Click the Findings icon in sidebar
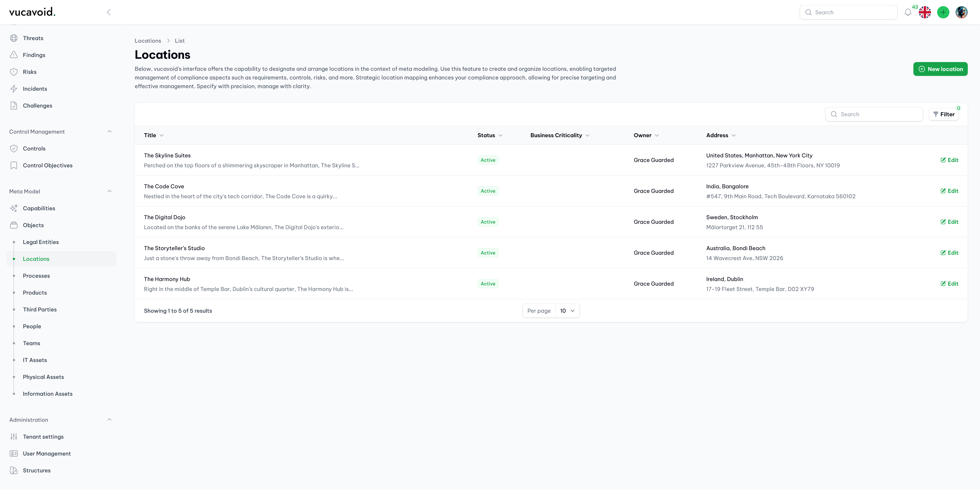The width and height of the screenshot is (980, 490). pos(14,55)
